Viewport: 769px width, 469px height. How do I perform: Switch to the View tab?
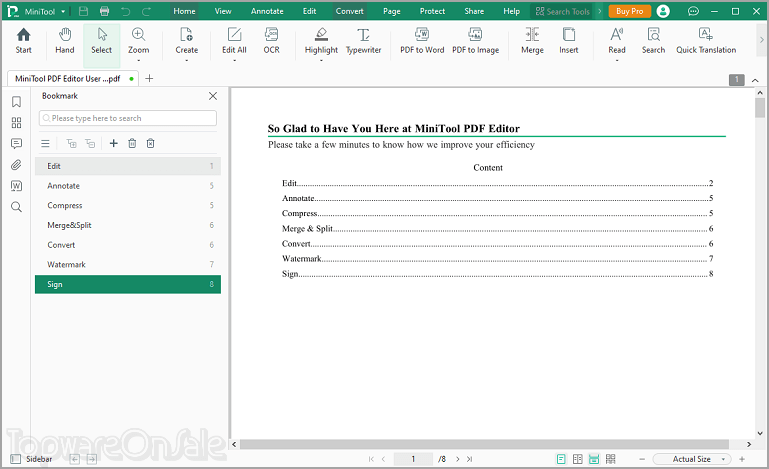[x=223, y=11]
